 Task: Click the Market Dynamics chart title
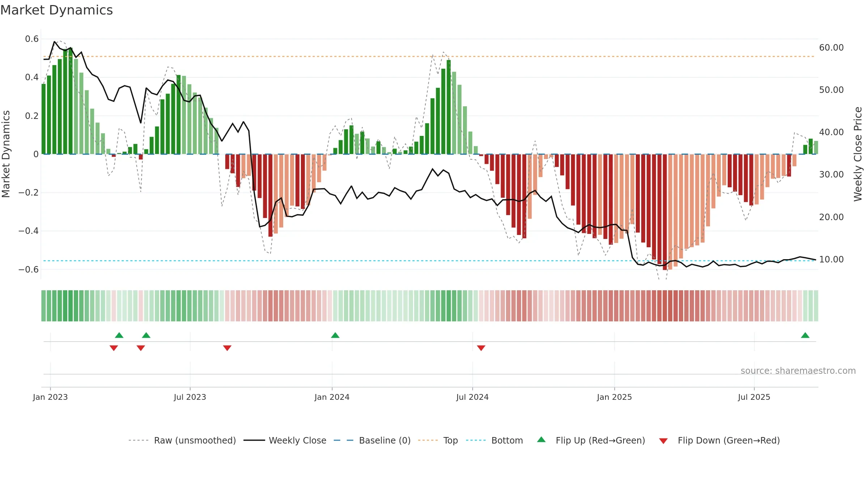tap(56, 10)
